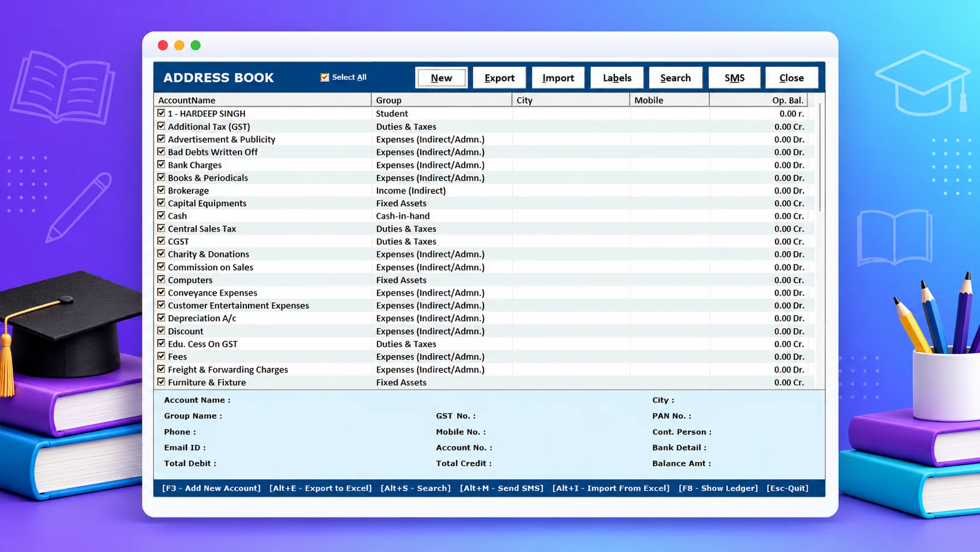Click the Group column header
The height and width of the screenshot is (552, 980).
[x=441, y=100]
